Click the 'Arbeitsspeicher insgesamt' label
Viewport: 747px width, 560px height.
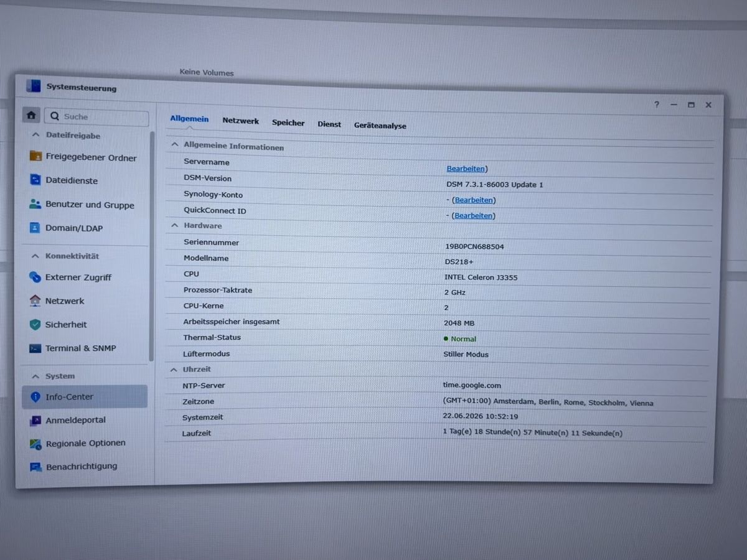[x=232, y=322]
